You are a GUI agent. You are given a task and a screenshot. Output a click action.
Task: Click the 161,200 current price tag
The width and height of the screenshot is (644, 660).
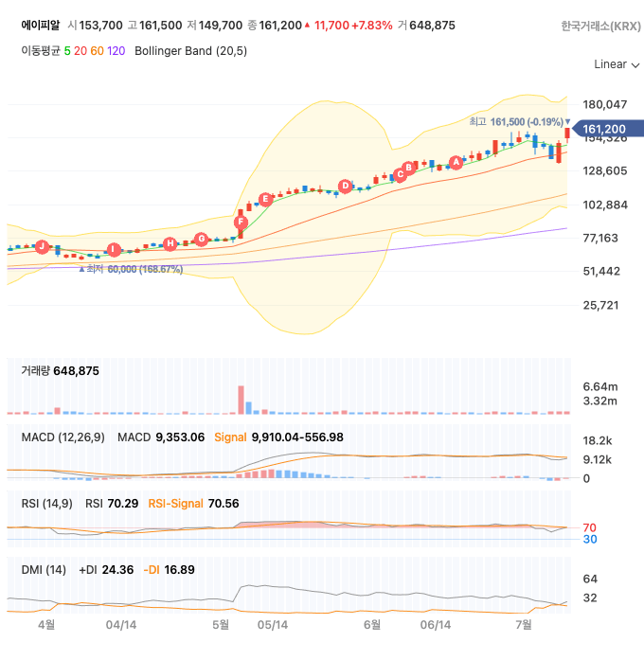pos(608,129)
